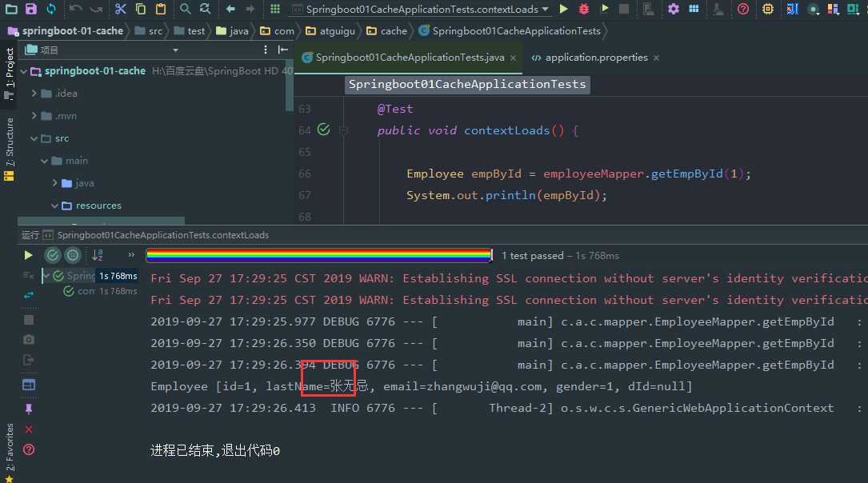Click the project panel options dots

(x=266, y=50)
